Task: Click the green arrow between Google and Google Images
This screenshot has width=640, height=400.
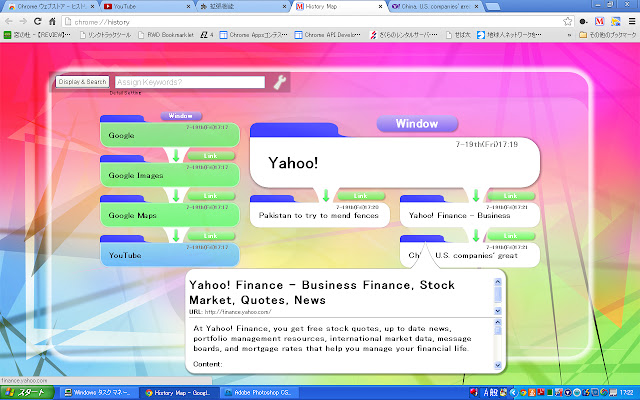Action: pos(176,155)
